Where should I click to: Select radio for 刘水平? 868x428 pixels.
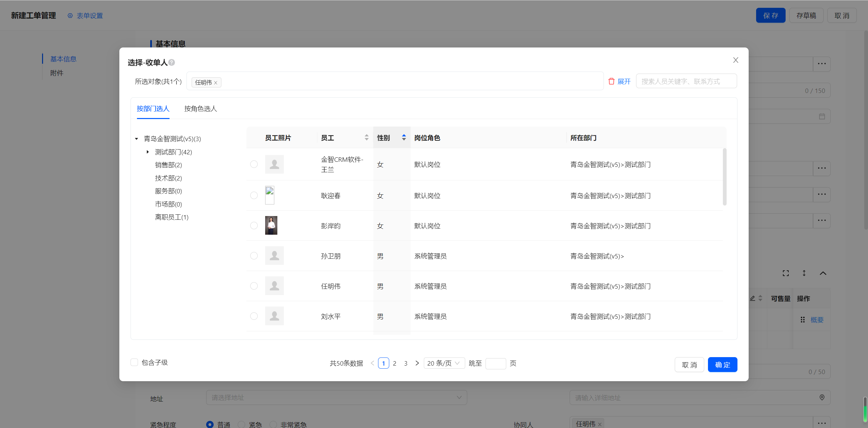pos(254,316)
